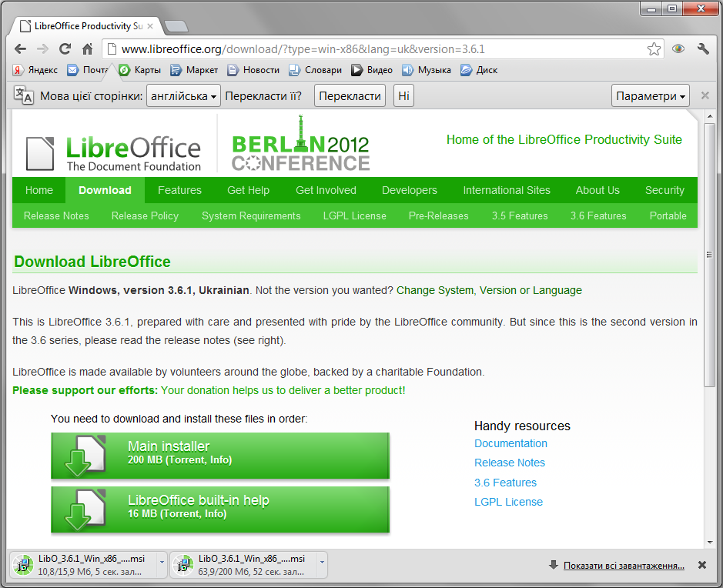
Task: Open the Параметри dropdown
Action: (651, 96)
